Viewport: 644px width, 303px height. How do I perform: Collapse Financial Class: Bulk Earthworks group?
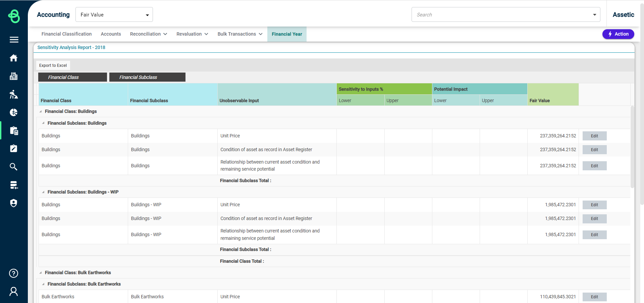click(x=41, y=273)
